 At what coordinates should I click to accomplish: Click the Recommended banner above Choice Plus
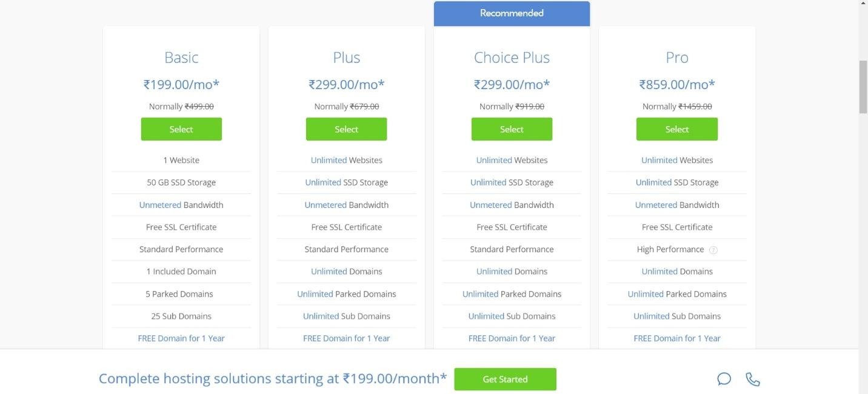(512, 13)
